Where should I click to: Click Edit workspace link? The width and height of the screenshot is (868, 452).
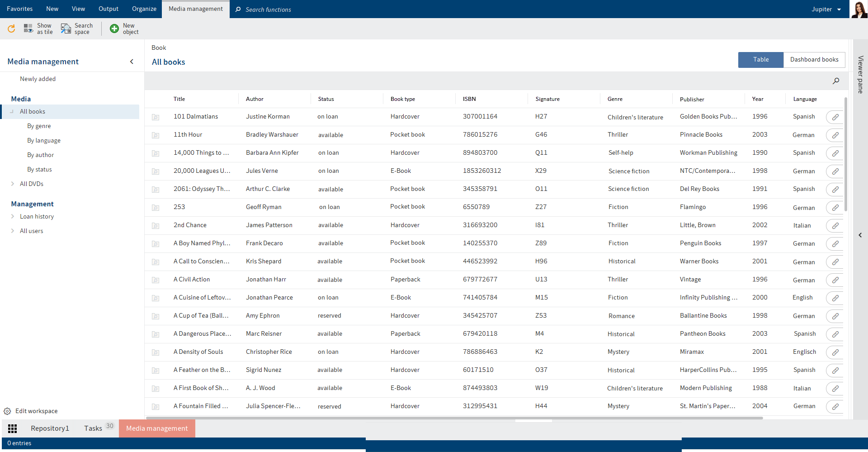click(x=37, y=411)
